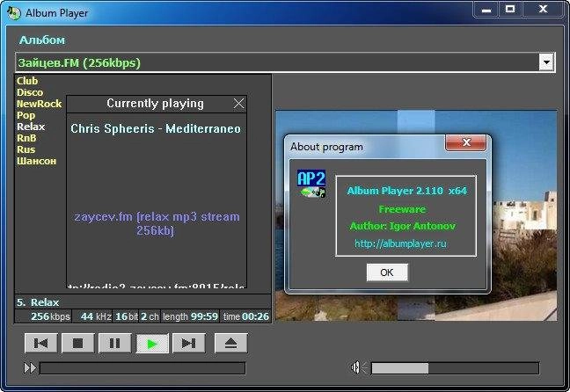Select the NewRock station

coord(40,104)
